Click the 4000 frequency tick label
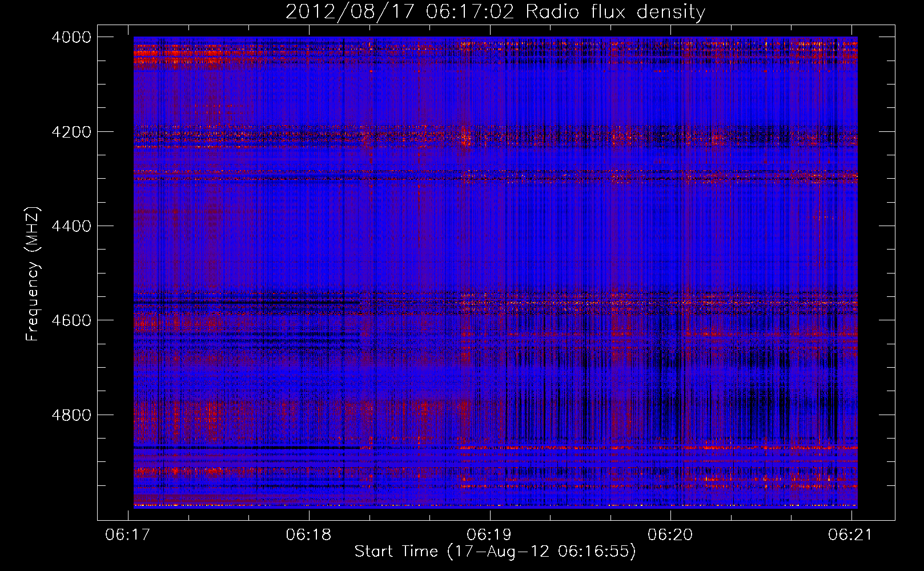Image resolution: width=924 pixels, height=571 pixels. click(x=71, y=37)
